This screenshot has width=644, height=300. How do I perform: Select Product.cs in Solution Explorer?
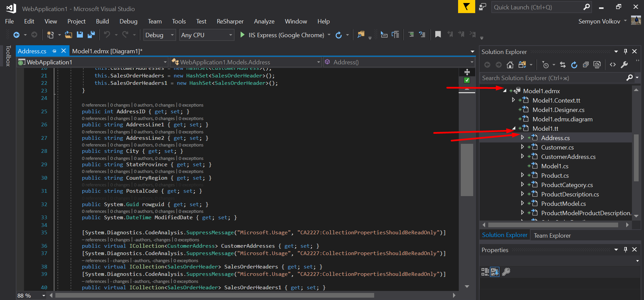[555, 175]
